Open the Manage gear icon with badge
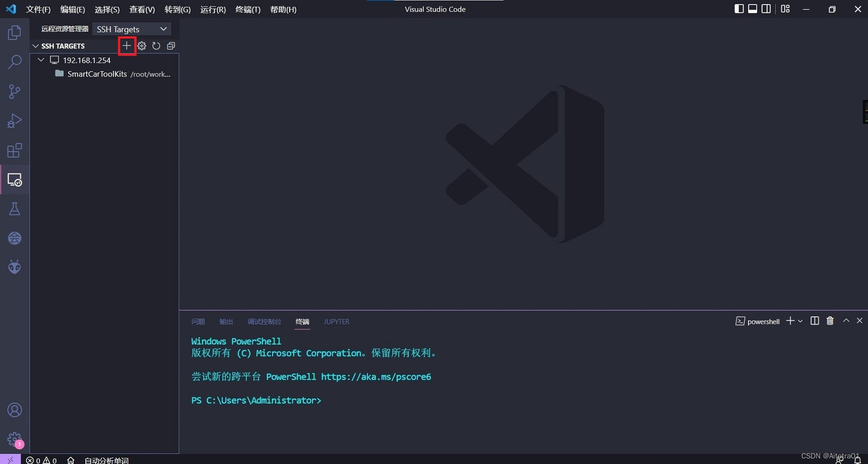The height and width of the screenshot is (464, 868). (15, 439)
